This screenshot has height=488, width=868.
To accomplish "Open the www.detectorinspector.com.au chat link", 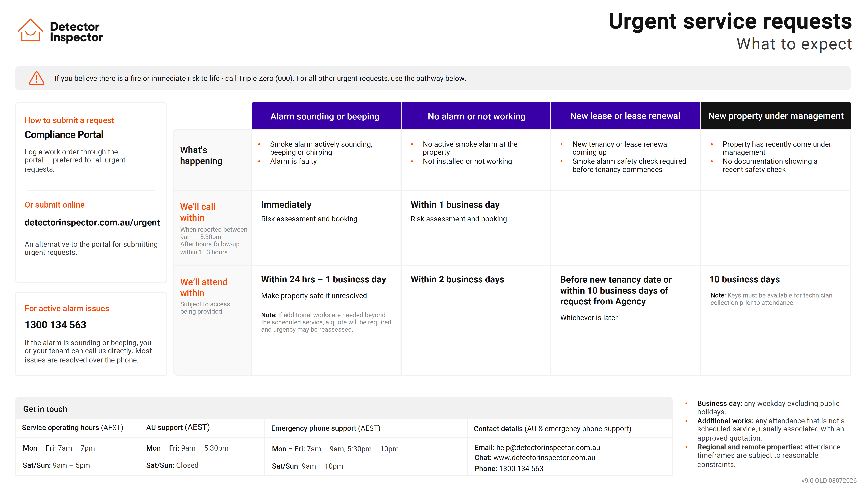I will pyautogui.click(x=544, y=458).
